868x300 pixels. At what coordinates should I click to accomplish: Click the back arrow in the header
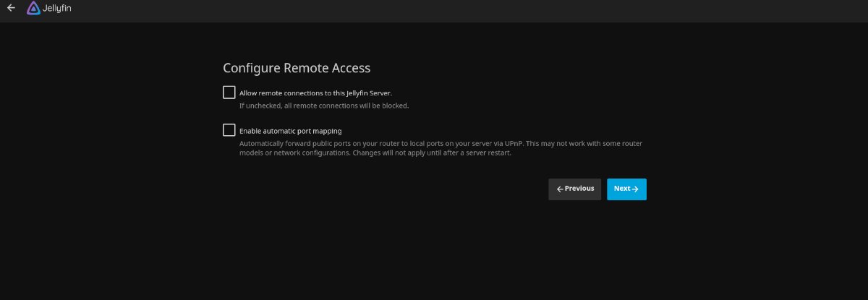(x=11, y=9)
